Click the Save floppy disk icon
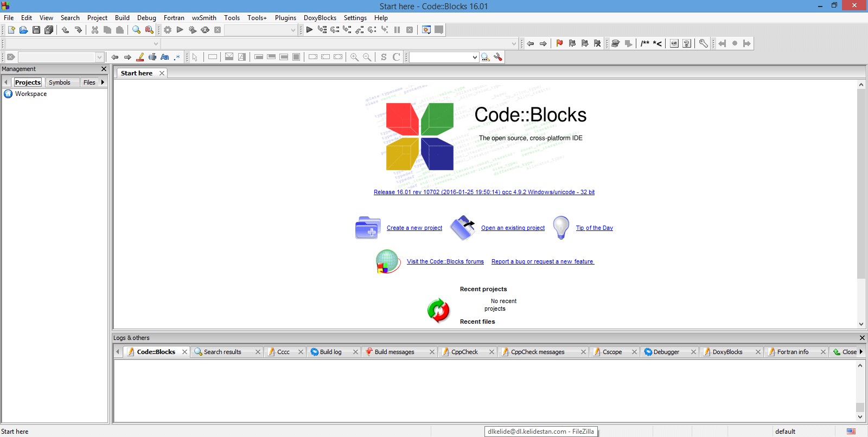This screenshot has height=437, width=868. (36, 30)
